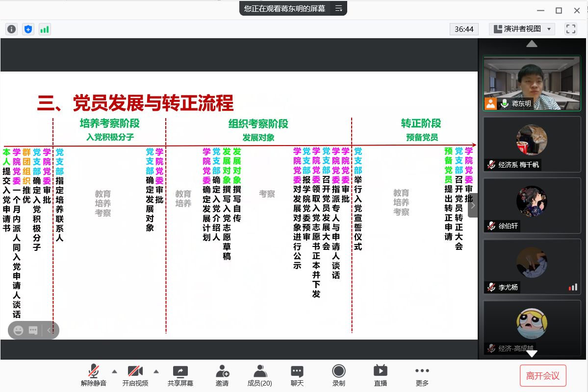Screen dimensions: 588x392
Task: Collapse the participant video side panel
Action: (473, 205)
